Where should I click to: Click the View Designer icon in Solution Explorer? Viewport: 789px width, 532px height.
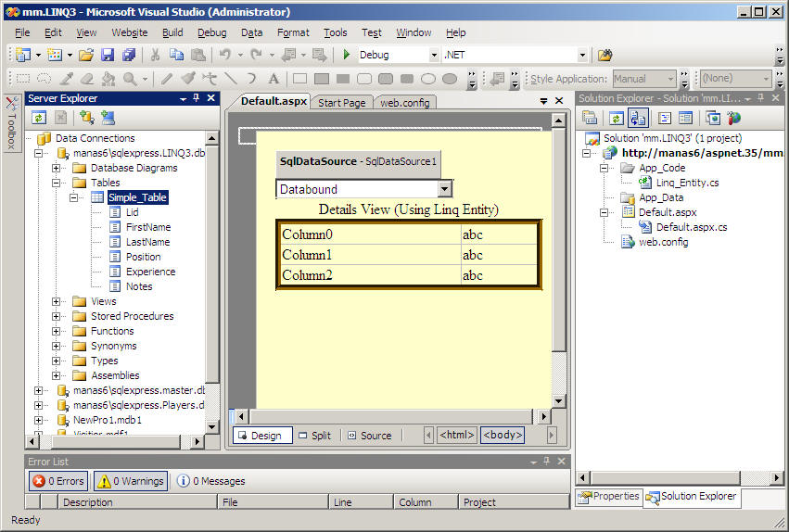[x=685, y=118]
